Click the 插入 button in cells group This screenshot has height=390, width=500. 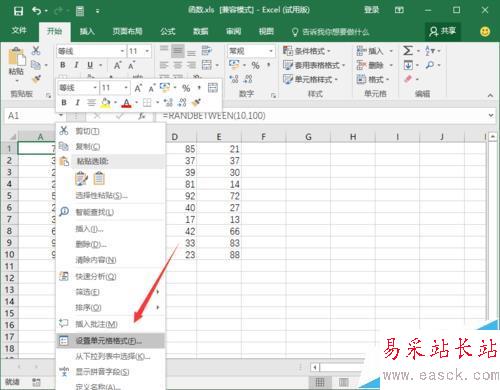[x=370, y=51]
